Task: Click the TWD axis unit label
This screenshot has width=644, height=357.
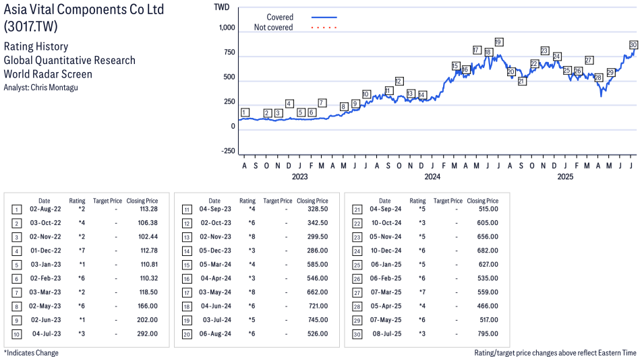Action: [222, 7]
